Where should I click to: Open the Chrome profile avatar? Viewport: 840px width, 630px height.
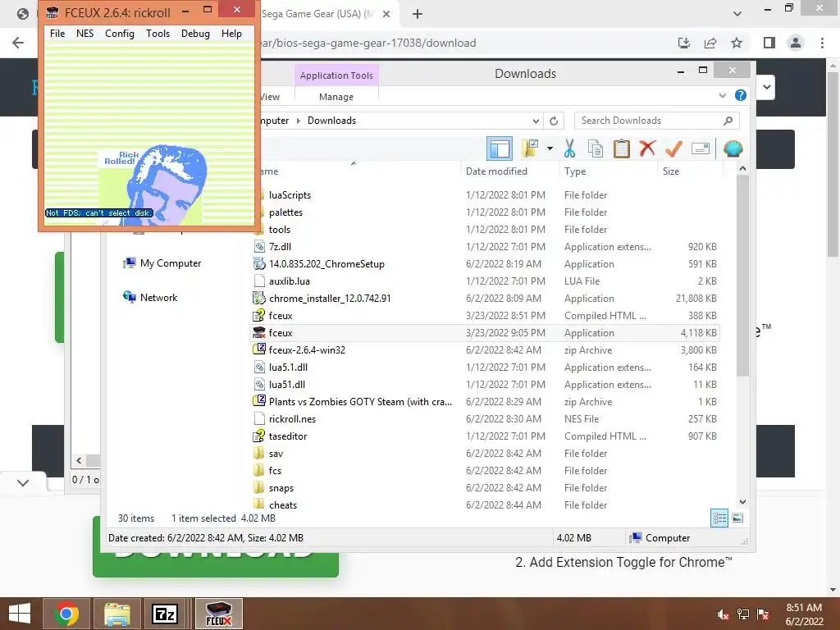coord(796,43)
